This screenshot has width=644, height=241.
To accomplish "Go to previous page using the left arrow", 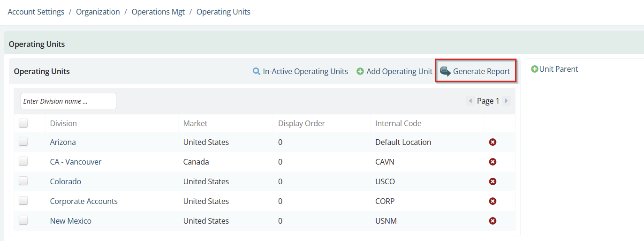I will point(470,101).
